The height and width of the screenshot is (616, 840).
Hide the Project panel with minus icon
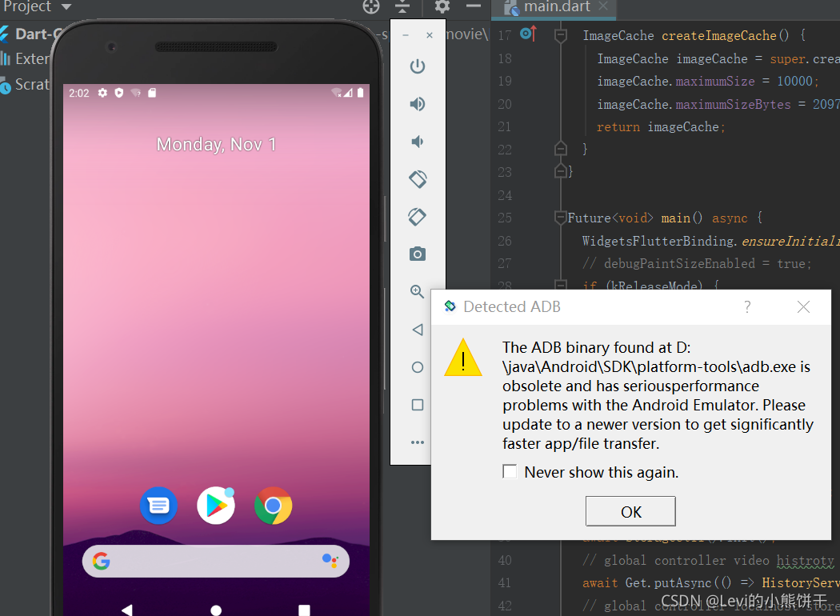474,6
